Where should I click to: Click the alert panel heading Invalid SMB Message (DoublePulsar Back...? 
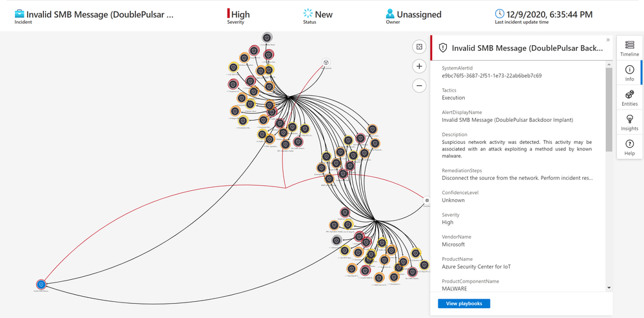(527, 48)
